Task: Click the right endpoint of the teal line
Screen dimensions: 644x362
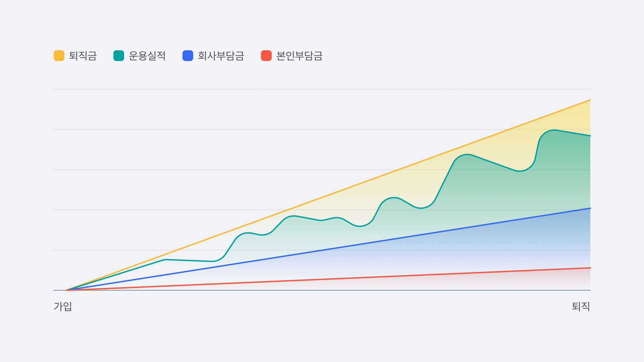Action: pyautogui.click(x=590, y=136)
